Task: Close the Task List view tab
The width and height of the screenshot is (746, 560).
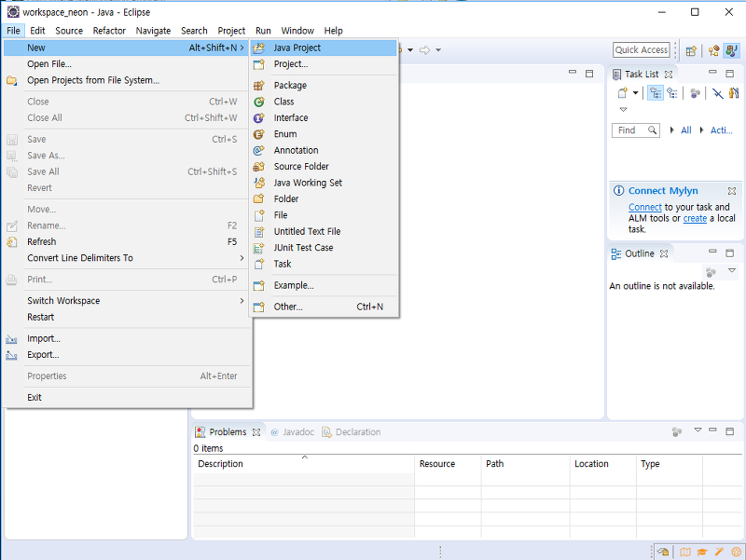Action: click(669, 75)
